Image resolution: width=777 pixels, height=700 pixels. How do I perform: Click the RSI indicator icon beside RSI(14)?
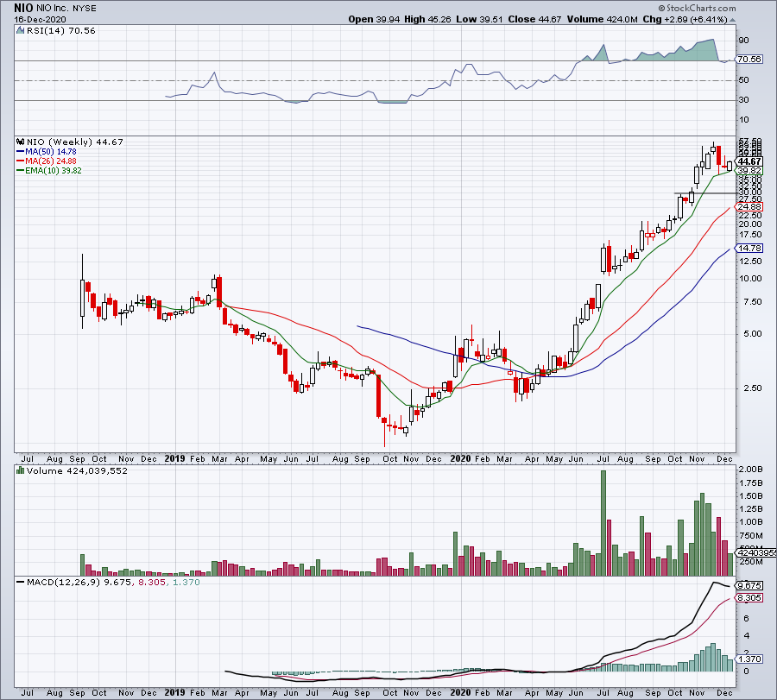click(x=20, y=30)
